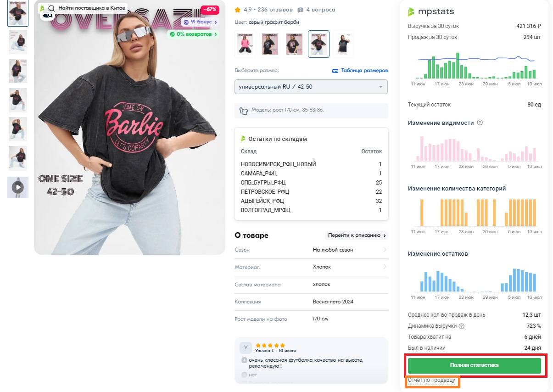Expand the Сезон row chevron
This screenshot has height=392, width=553.
click(x=385, y=250)
